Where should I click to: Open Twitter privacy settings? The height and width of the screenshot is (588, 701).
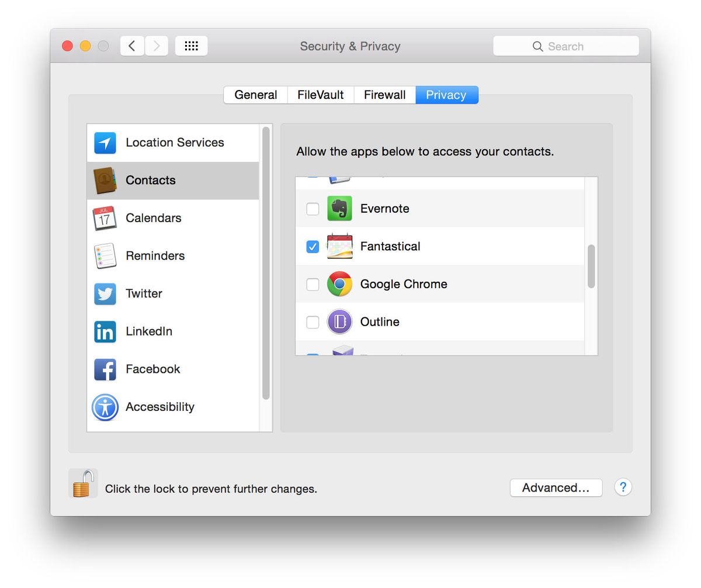tap(143, 293)
